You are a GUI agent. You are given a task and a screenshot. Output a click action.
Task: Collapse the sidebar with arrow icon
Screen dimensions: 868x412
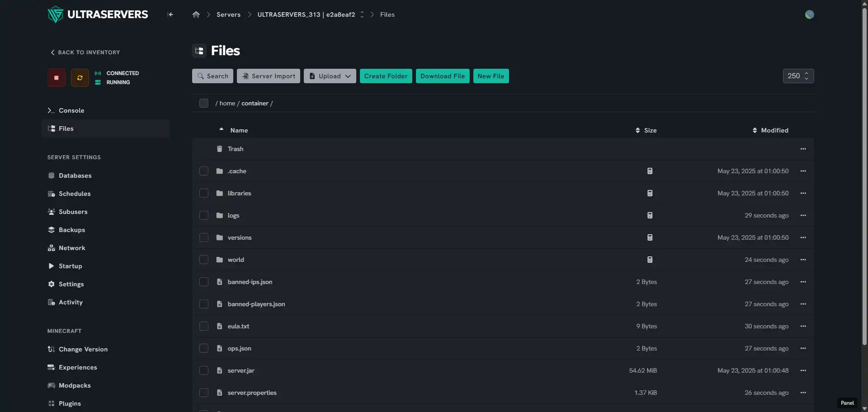coord(170,14)
